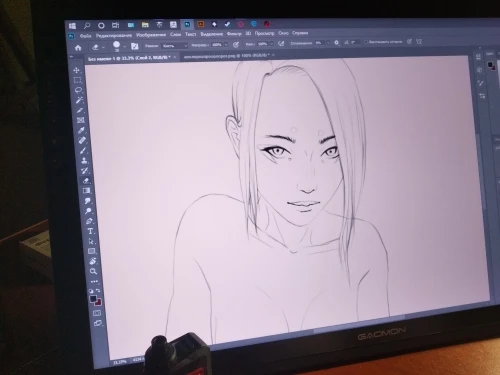The width and height of the screenshot is (500, 375).
Task: Select the Move tool in toolbox
Action: [77, 70]
